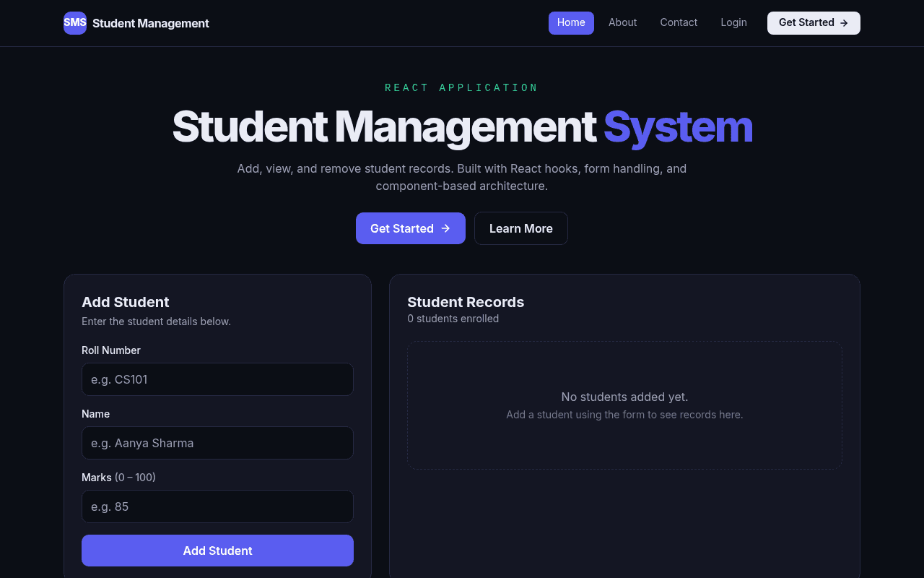Screen dimensions: 924x578
Task: Go to the About page
Action: [x=622, y=22]
